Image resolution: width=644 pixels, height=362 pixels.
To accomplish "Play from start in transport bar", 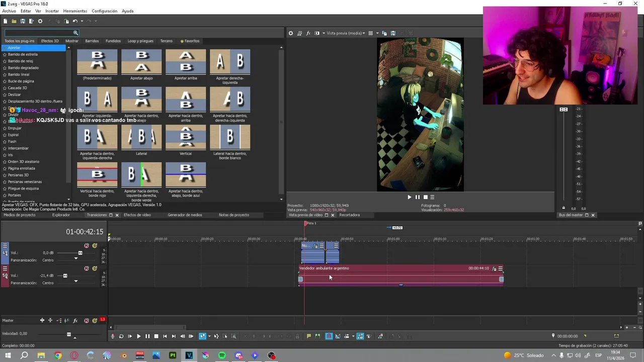I will (130, 336).
